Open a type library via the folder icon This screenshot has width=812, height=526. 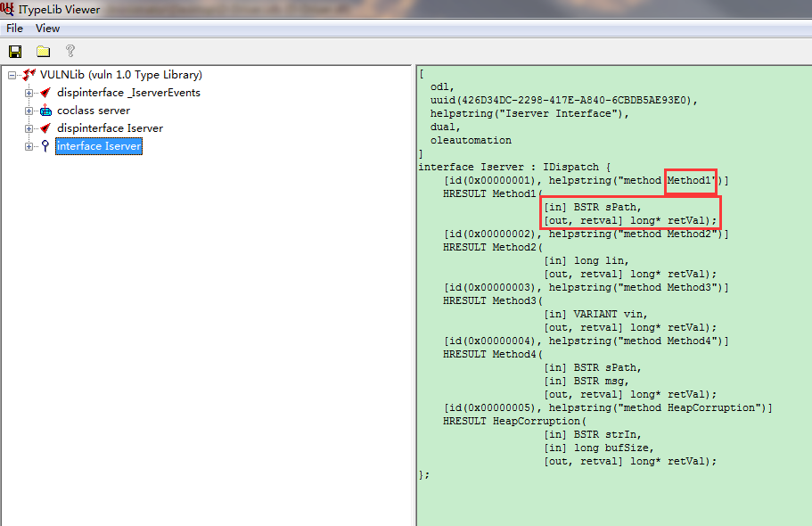coord(41,51)
